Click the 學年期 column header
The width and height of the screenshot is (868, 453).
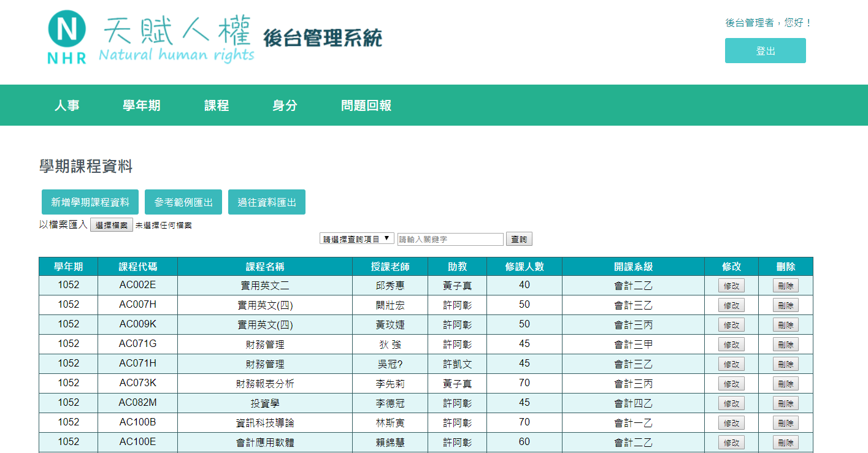click(x=68, y=267)
